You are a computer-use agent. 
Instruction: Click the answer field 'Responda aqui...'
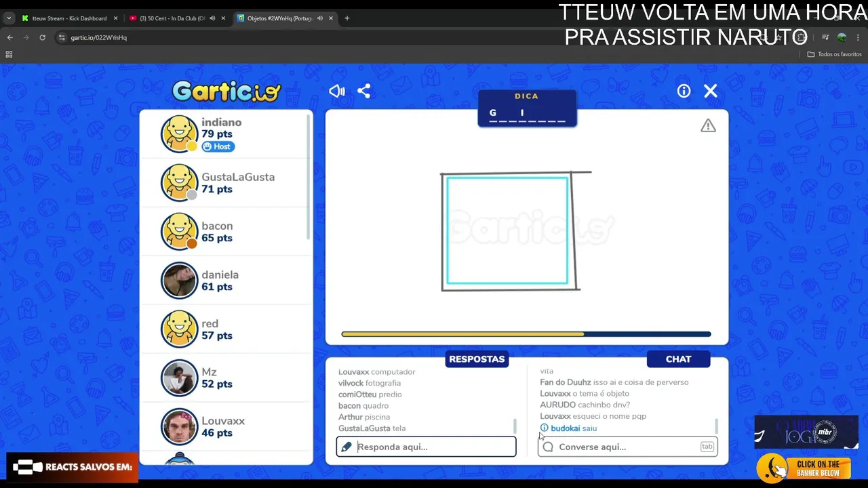coord(427,447)
